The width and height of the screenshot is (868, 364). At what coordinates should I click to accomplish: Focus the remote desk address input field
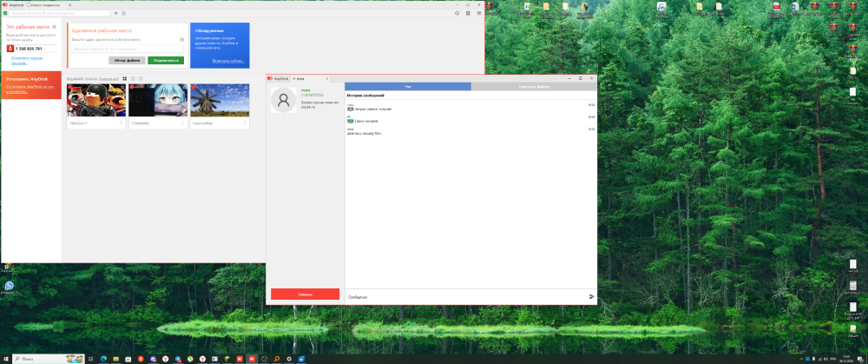point(128,49)
